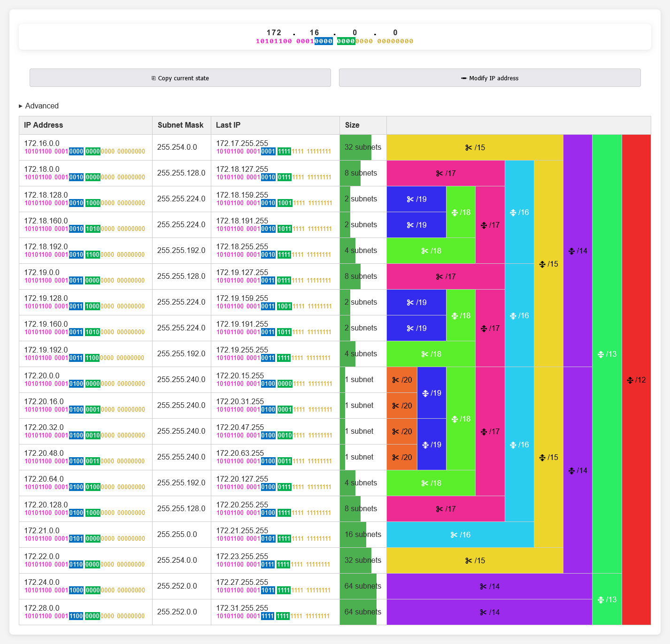Split the 172.18.192.0 /18 subnet
Screen dimensions: 670x644
click(x=431, y=251)
